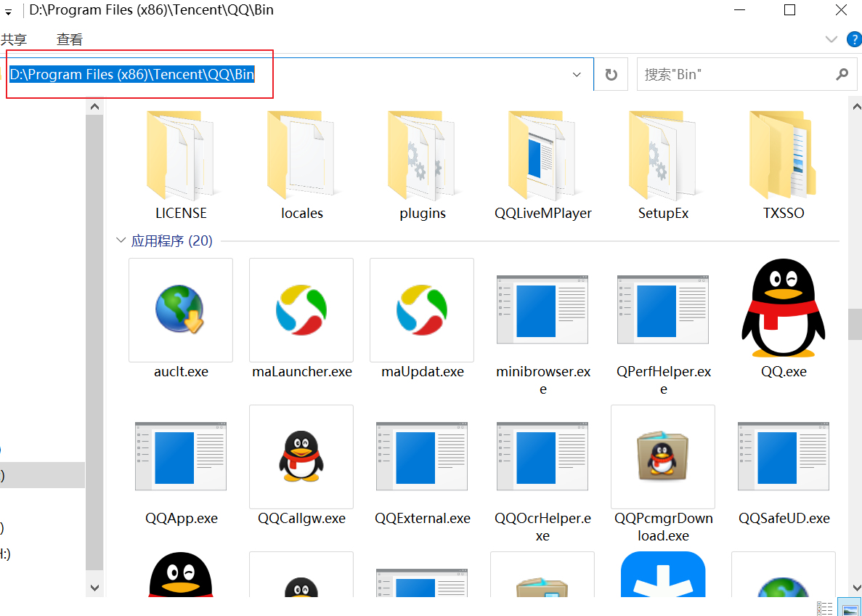
Task: Expand the ribbon with the chevron
Action: [x=831, y=39]
